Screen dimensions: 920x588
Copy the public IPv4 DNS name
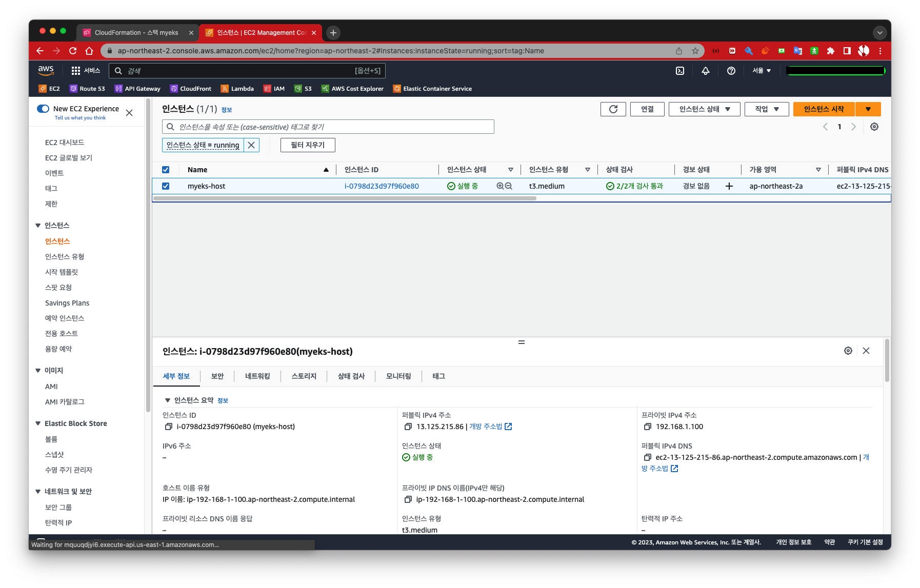click(647, 457)
